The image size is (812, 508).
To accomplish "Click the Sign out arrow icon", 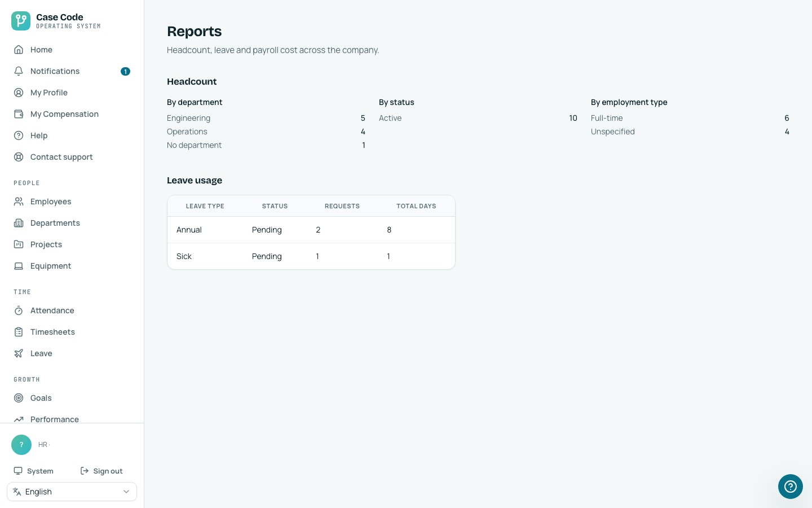I will [85, 471].
